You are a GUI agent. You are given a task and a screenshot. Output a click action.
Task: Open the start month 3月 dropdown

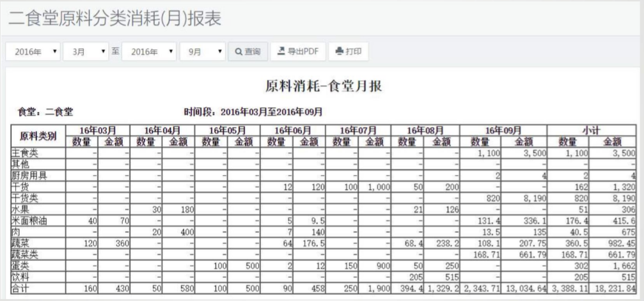tap(86, 52)
